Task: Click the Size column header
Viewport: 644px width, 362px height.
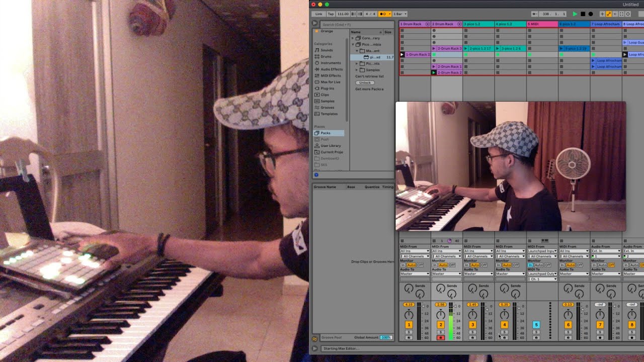Action: click(x=388, y=32)
